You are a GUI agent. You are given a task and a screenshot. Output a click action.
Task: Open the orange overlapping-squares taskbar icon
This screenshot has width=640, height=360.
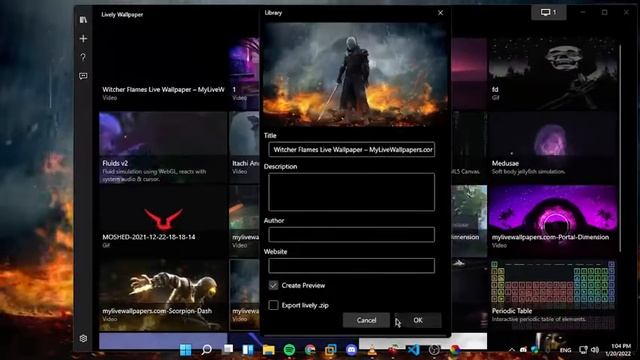coord(331,349)
